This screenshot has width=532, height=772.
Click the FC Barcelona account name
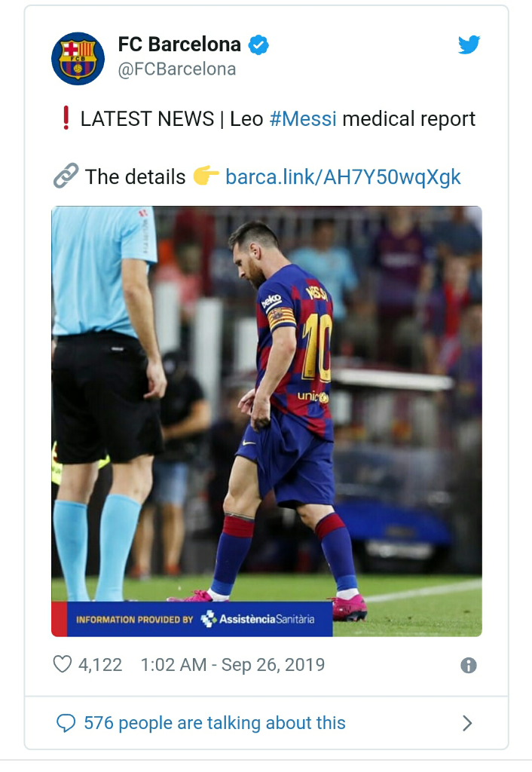pyautogui.click(x=179, y=44)
